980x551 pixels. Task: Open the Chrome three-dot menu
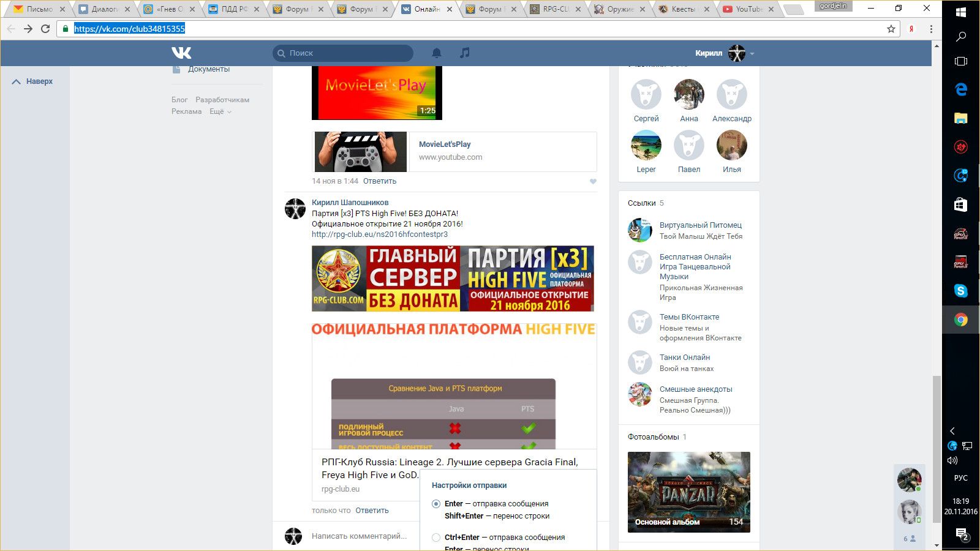point(931,29)
